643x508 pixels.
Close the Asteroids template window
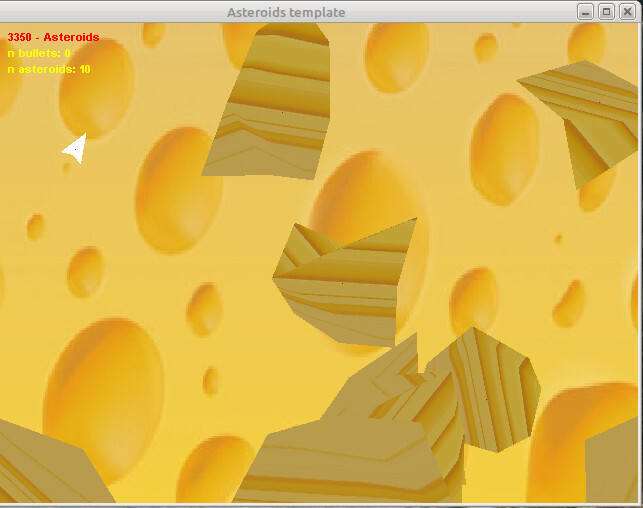(x=627, y=12)
